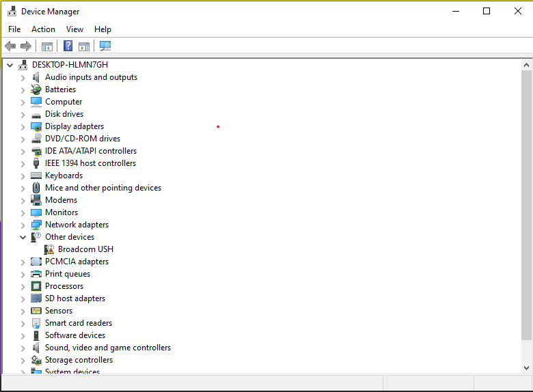
Task: Click the Print queues printer icon
Action: pyautogui.click(x=36, y=274)
